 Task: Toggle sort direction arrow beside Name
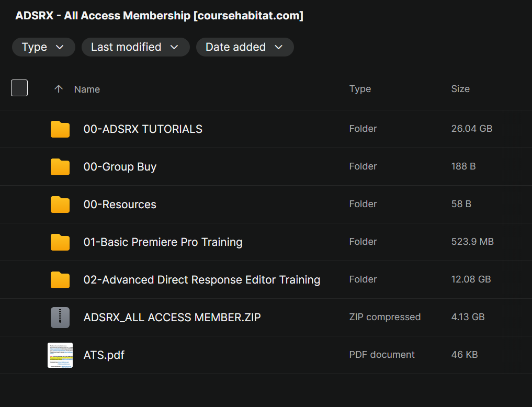pyautogui.click(x=59, y=89)
